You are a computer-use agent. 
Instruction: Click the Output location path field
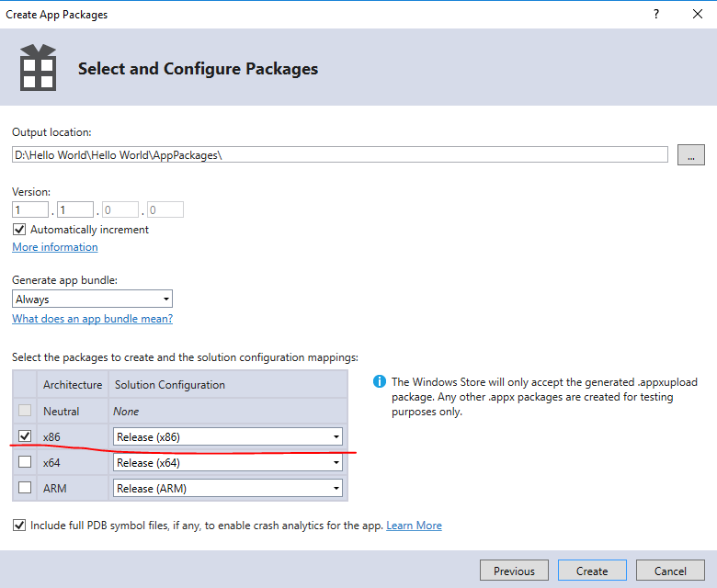pos(340,154)
